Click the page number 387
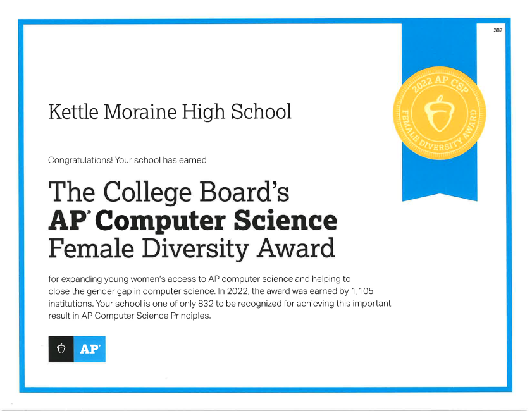The image size is (532, 411). coord(498,31)
